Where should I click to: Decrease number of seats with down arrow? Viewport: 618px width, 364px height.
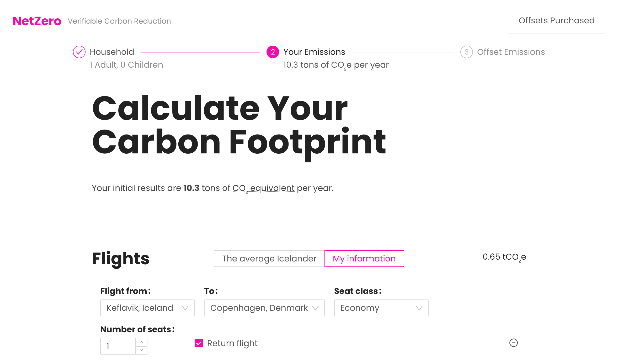142,350
